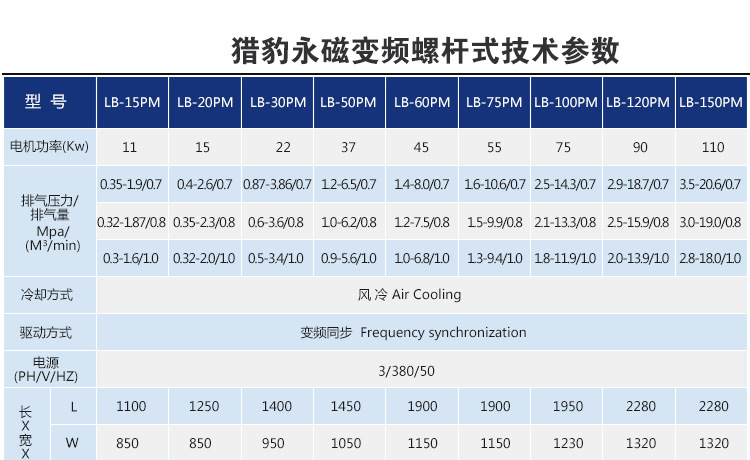The height and width of the screenshot is (460, 750).
Task: Select the 电机功率(Kw) row label
Action: (x=50, y=146)
